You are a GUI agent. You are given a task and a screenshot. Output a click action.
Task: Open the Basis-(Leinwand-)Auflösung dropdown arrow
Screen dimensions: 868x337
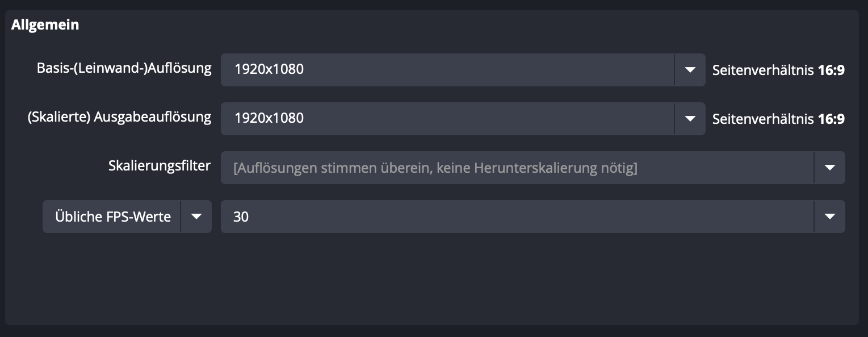(x=690, y=70)
